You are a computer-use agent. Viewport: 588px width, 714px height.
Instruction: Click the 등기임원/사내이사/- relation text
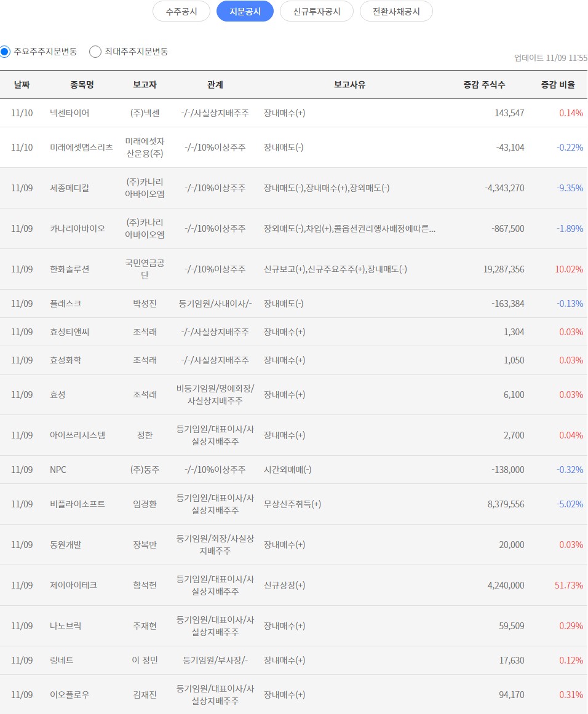click(x=215, y=304)
